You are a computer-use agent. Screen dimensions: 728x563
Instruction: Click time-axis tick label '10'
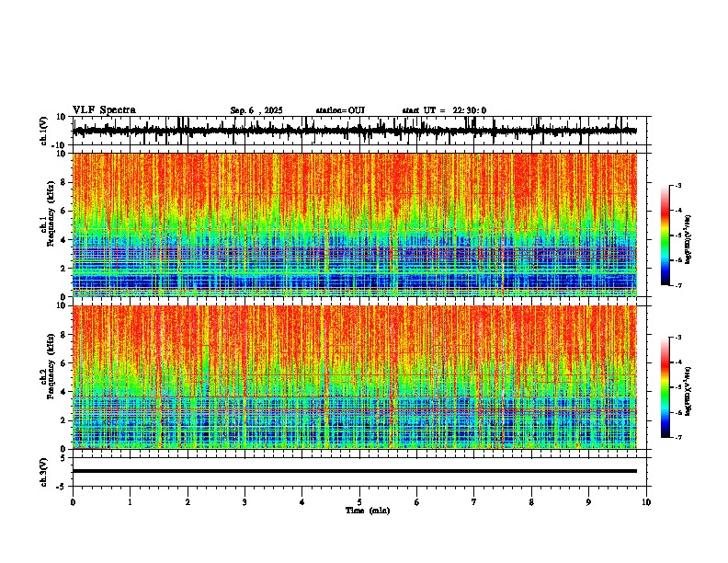coord(646,502)
